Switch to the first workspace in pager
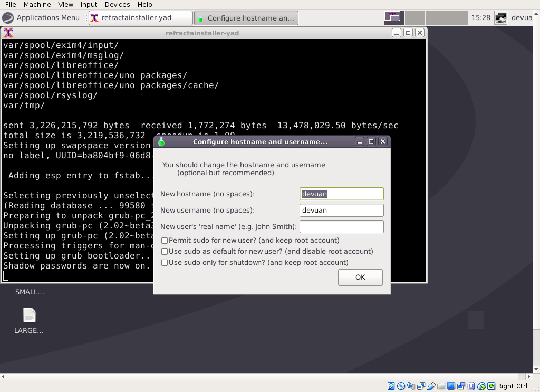540x392 pixels. (x=394, y=18)
